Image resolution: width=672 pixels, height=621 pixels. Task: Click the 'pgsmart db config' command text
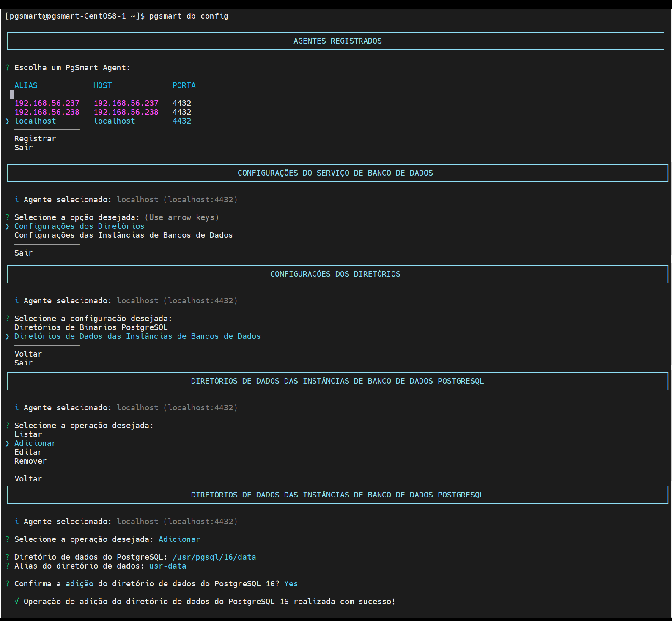click(x=189, y=16)
